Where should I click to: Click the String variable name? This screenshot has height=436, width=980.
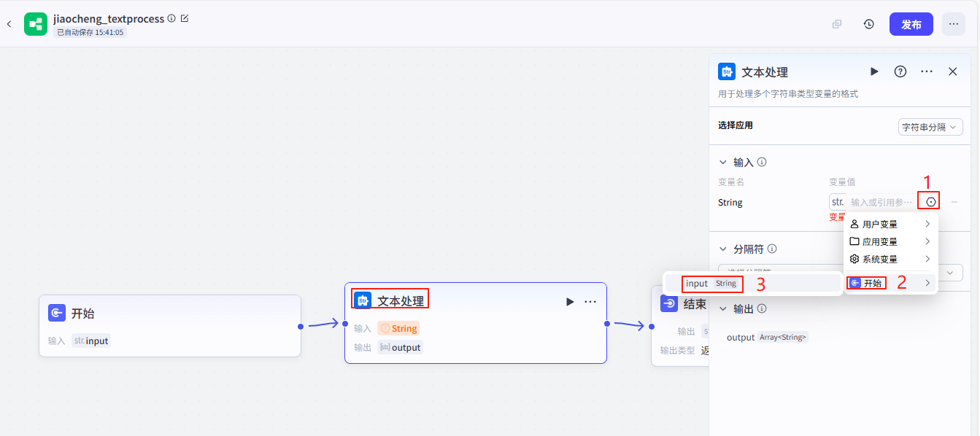point(730,203)
